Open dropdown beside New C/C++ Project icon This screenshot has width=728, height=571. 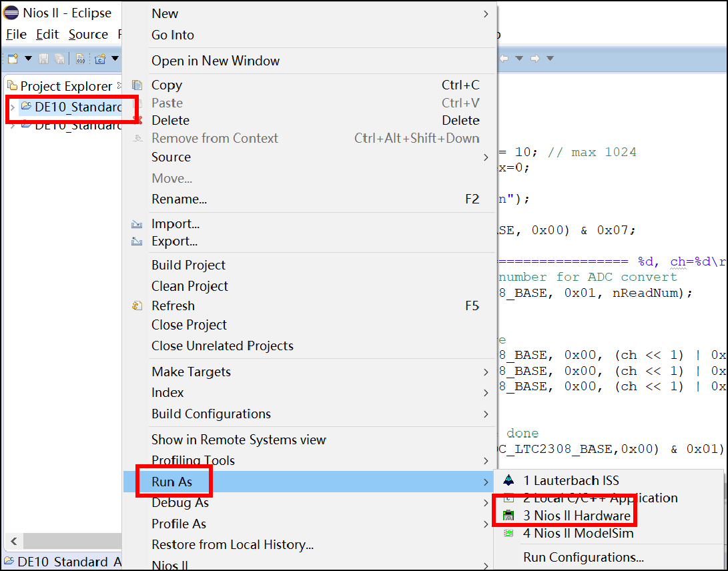coord(115,59)
